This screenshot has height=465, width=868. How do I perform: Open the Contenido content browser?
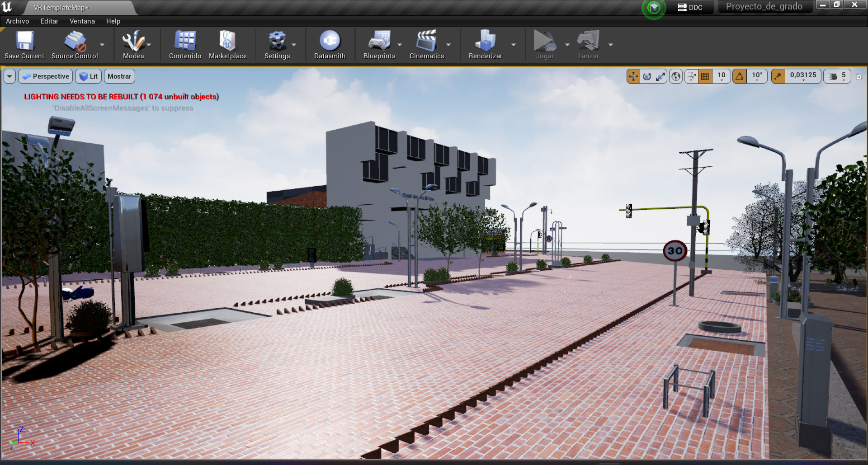[185, 45]
